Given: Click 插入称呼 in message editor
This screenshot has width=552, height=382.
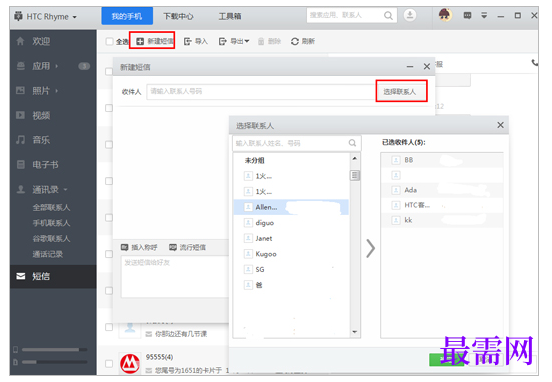Looking at the screenshot, I should [x=139, y=247].
